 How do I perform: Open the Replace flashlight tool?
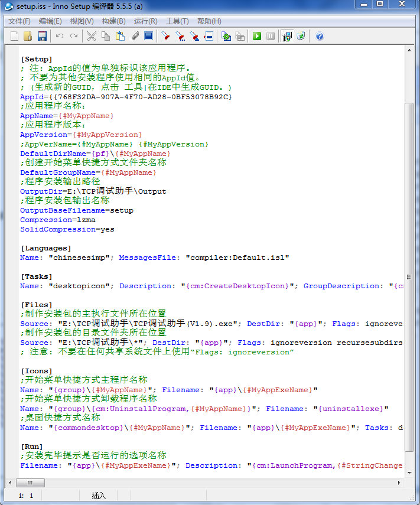coord(194,36)
